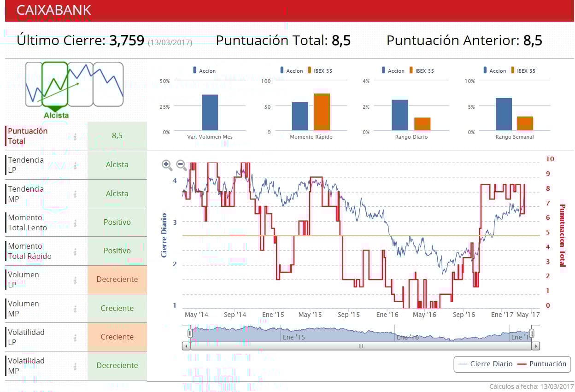This screenshot has width=575, height=392.
Task: Click the Cierre Diario vertical axis title
Action: [x=164, y=235]
